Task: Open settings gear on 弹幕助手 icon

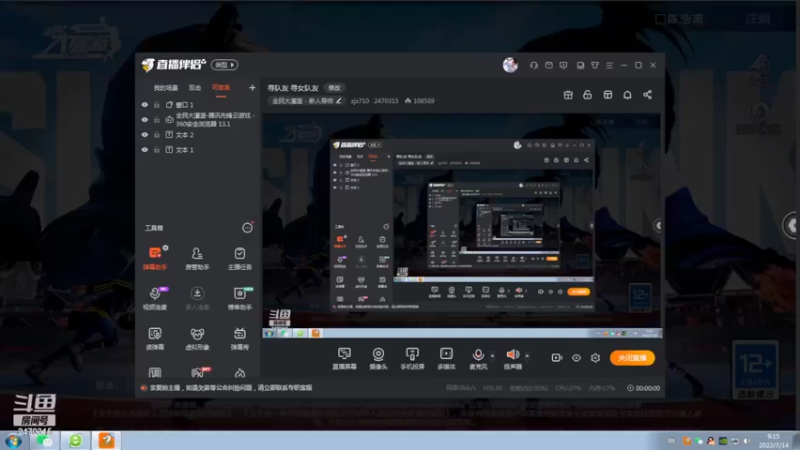Action: (x=165, y=248)
